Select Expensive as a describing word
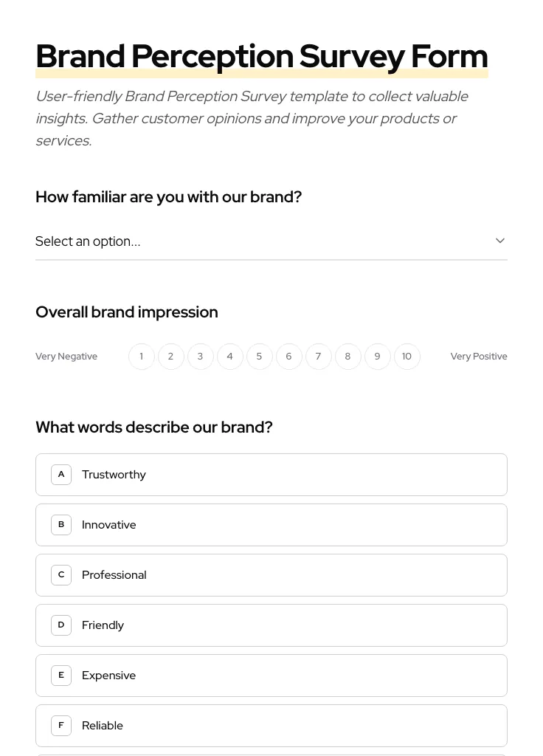This screenshot has width=543, height=756. [271, 675]
